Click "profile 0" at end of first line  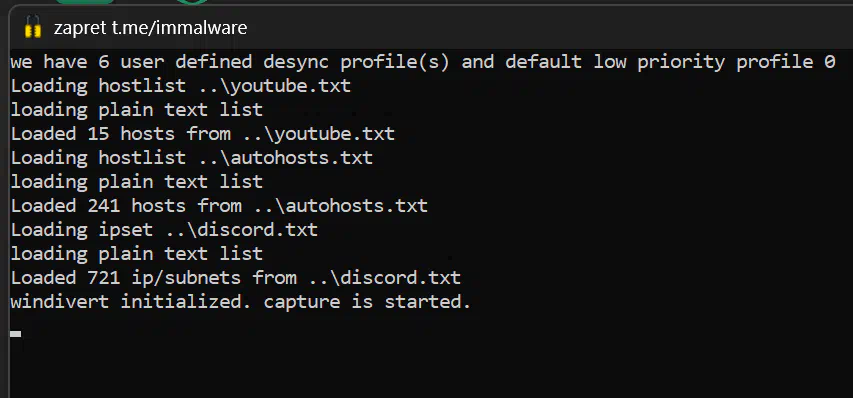[x=786, y=62]
